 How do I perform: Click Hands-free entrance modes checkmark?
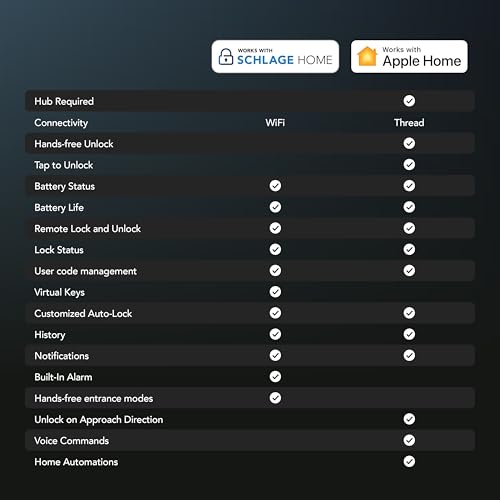point(275,398)
